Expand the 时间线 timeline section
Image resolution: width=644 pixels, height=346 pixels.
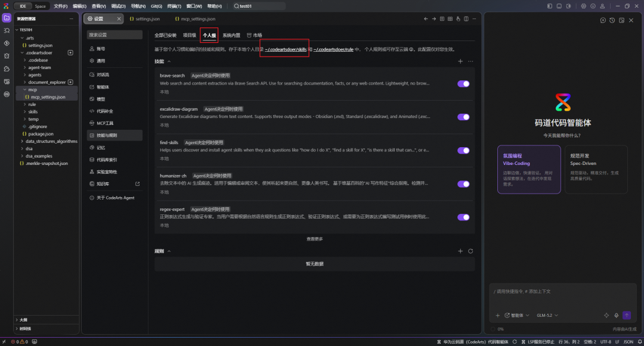tap(24, 328)
